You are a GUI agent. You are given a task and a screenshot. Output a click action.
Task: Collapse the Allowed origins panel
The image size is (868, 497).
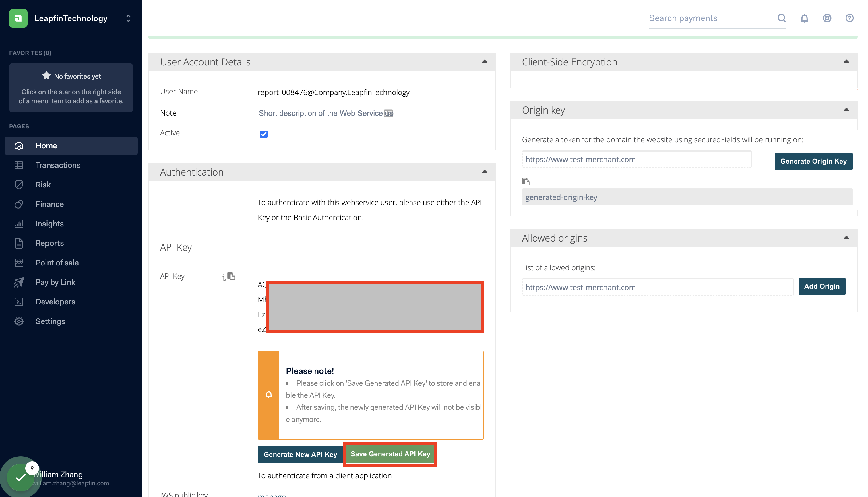846,238
